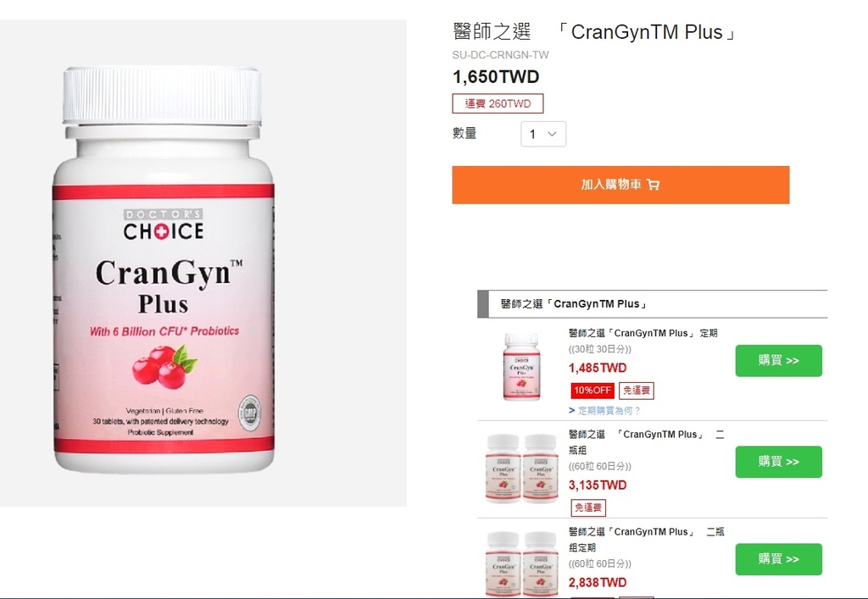Open the quantity dropdown showing 1
The height and width of the screenshot is (599, 868).
click(x=543, y=134)
